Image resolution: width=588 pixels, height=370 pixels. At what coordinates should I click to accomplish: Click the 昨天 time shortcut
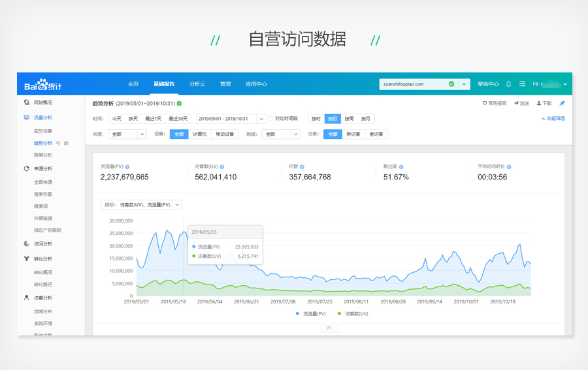pyautogui.click(x=133, y=119)
